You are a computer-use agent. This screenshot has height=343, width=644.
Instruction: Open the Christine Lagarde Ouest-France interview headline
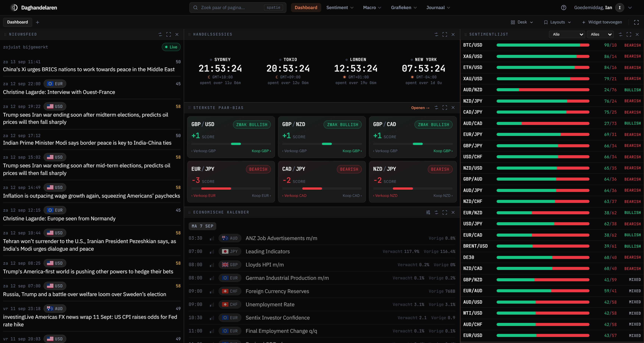[x=59, y=92]
